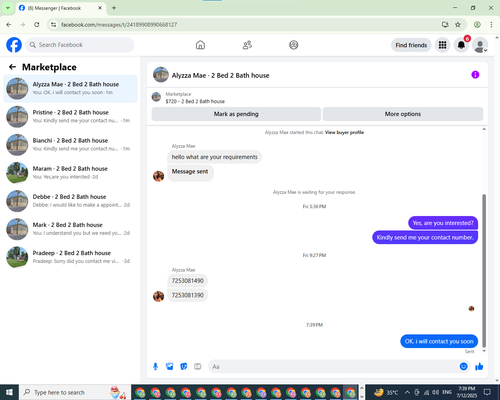Click 'hello what are your requirements' message
Image resolution: width=500 pixels, height=400 pixels.
pyautogui.click(x=215, y=157)
